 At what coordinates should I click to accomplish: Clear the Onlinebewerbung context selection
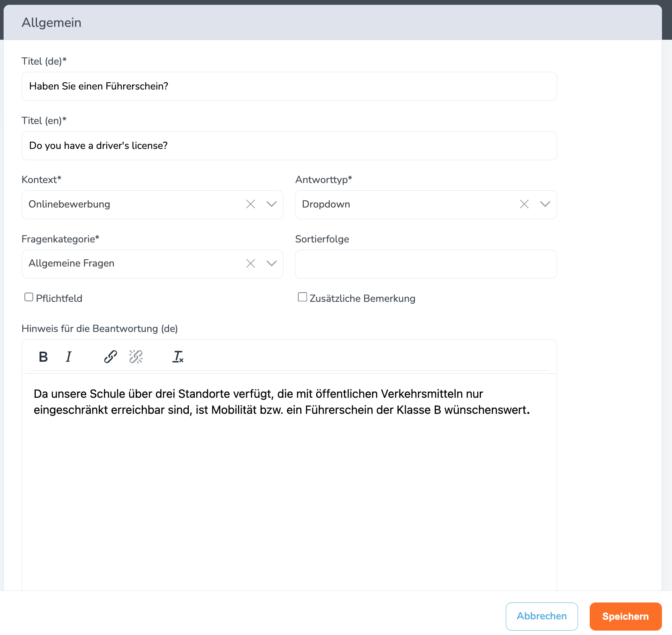tap(250, 204)
